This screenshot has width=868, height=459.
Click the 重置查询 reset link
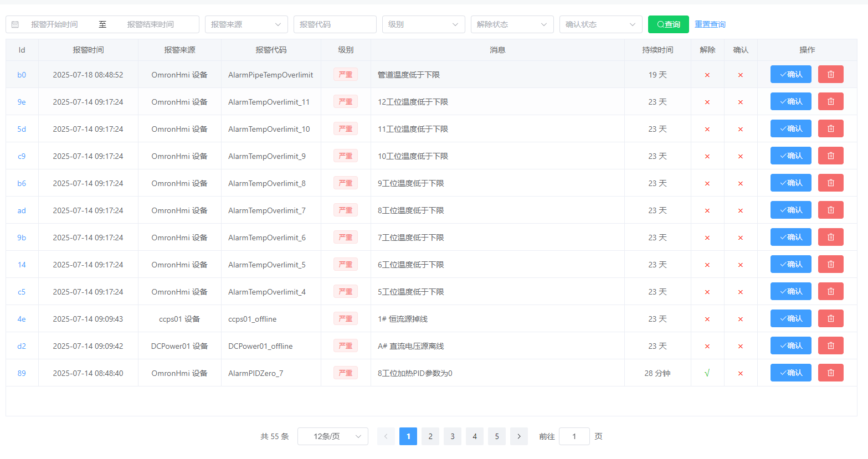[710, 24]
